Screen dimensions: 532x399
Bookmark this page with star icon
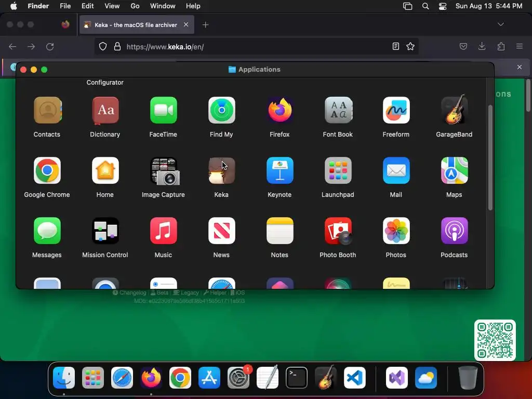tap(410, 46)
